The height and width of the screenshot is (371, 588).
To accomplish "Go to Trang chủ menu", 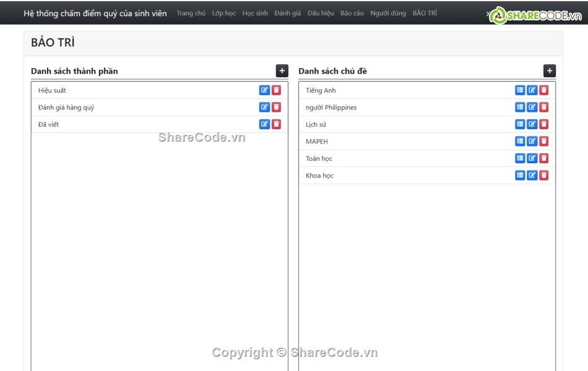I will point(191,13).
